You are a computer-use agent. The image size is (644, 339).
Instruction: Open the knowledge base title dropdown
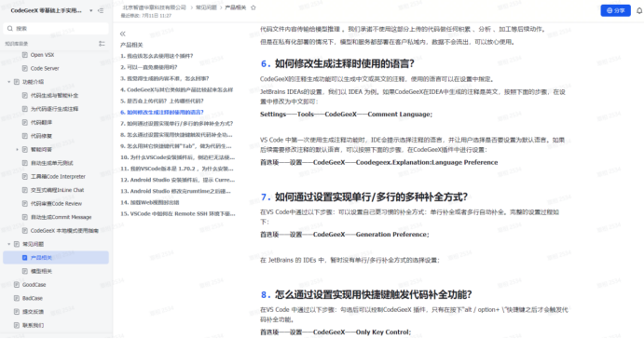point(90,10)
